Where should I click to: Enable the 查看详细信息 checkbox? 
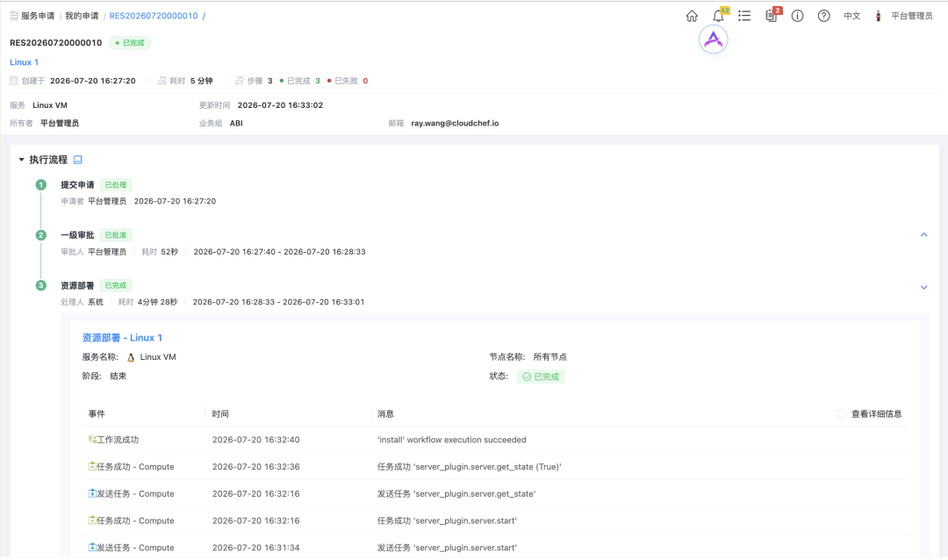841,413
